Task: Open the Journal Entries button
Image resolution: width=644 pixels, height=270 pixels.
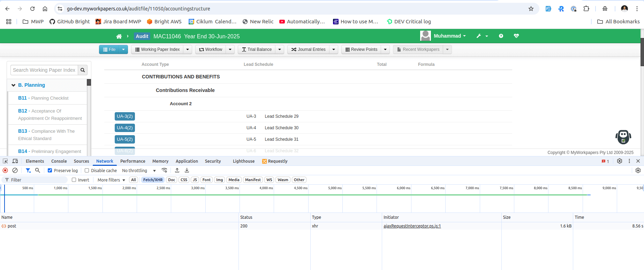Action: tap(308, 49)
